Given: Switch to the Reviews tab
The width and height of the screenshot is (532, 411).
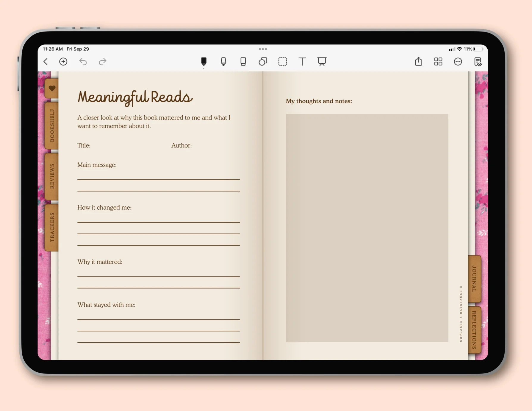Looking at the screenshot, I should [x=52, y=176].
